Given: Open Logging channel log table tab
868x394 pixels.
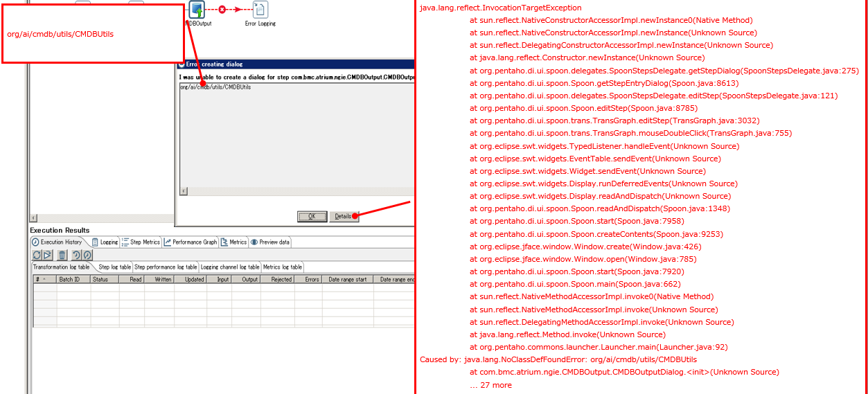Looking at the screenshot, I should coord(229,267).
